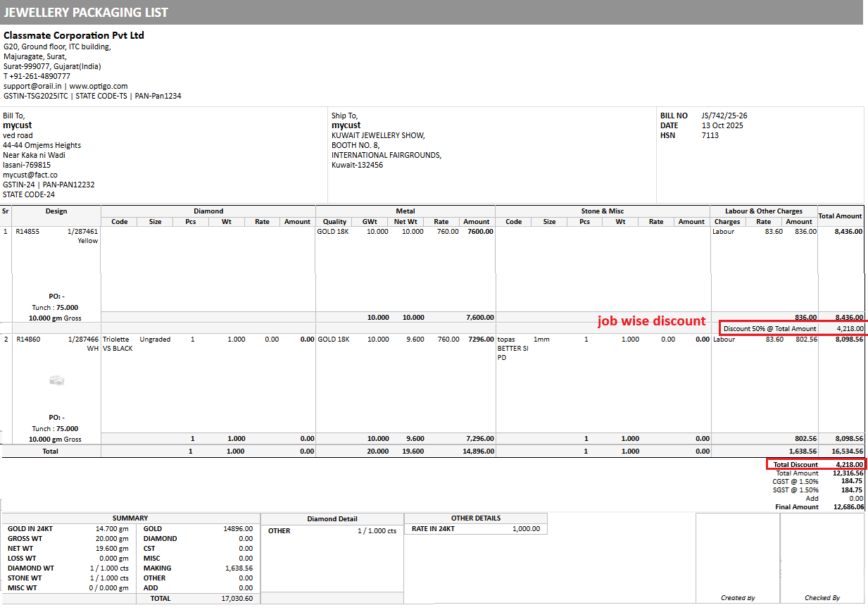
Task: Click the mycust@fact.co billing email
Action: 30,175
